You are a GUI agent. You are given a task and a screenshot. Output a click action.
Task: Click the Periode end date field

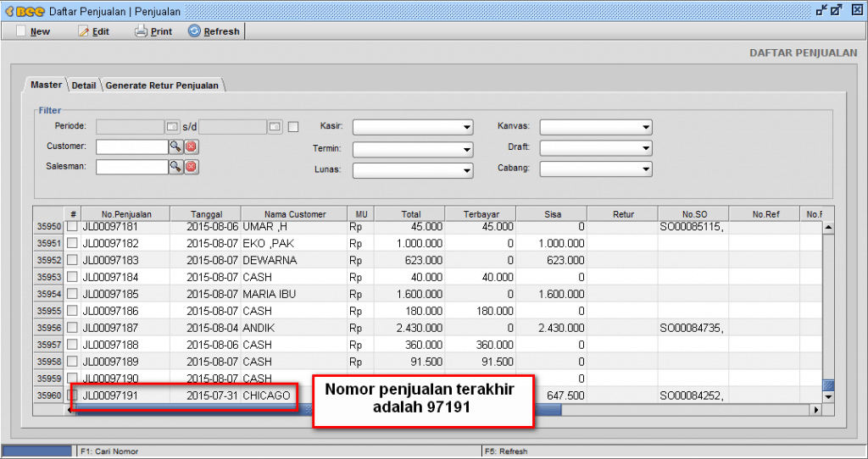pos(233,127)
